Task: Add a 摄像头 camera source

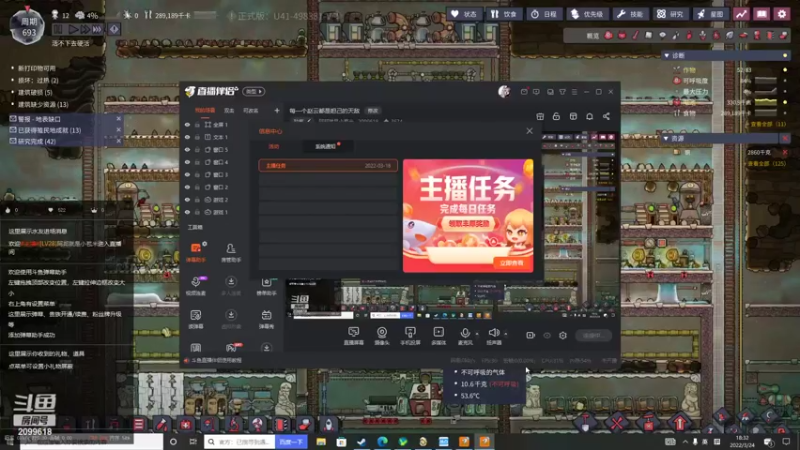Action: [382, 336]
